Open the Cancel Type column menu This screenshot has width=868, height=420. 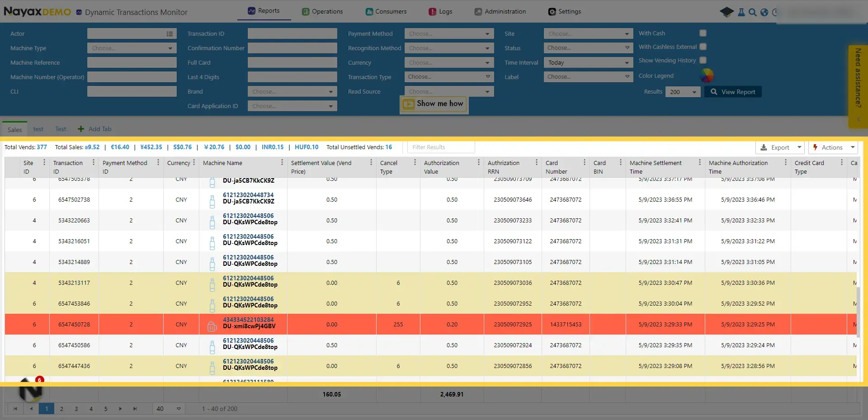pos(415,162)
